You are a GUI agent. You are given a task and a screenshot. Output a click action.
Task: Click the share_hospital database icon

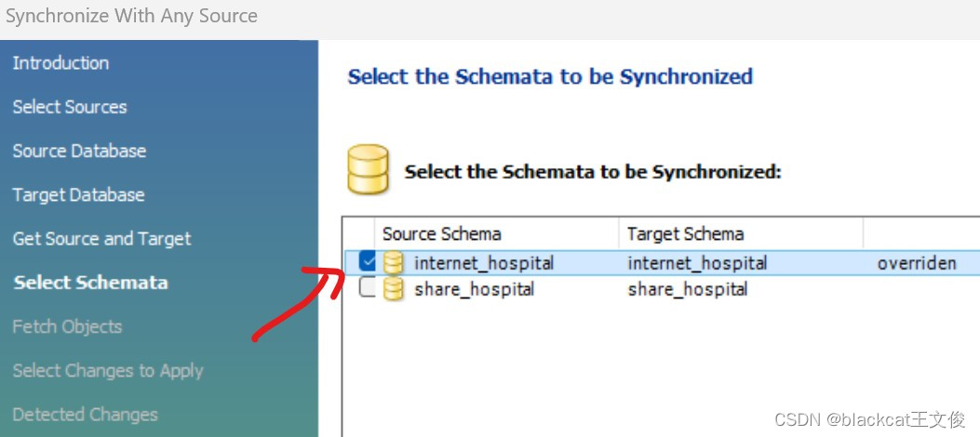[394, 289]
